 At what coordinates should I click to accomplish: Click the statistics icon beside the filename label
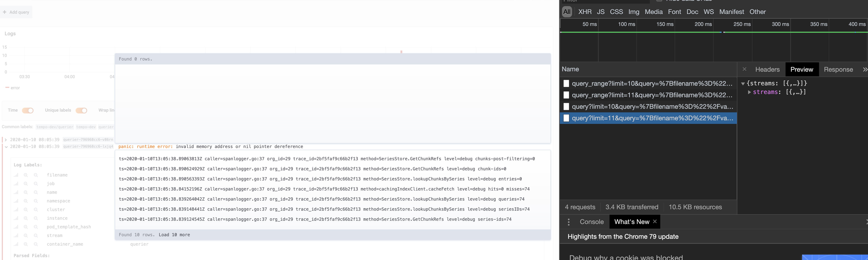click(x=16, y=175)
